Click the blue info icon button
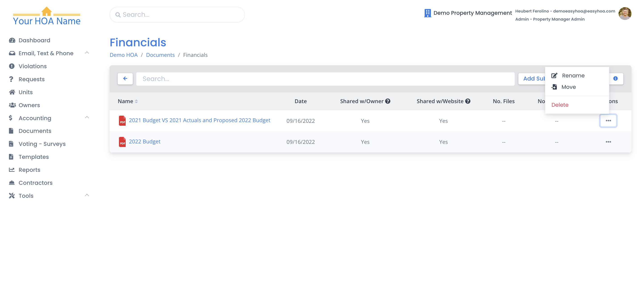644x285 pixels. [615, 79]
